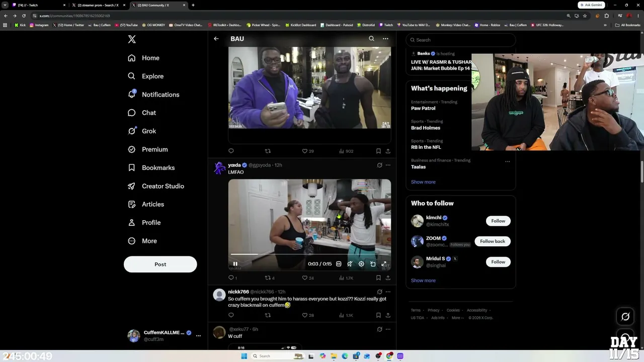Click the Post button
This screenshot has width=644, height=362.
pos(160,264)
